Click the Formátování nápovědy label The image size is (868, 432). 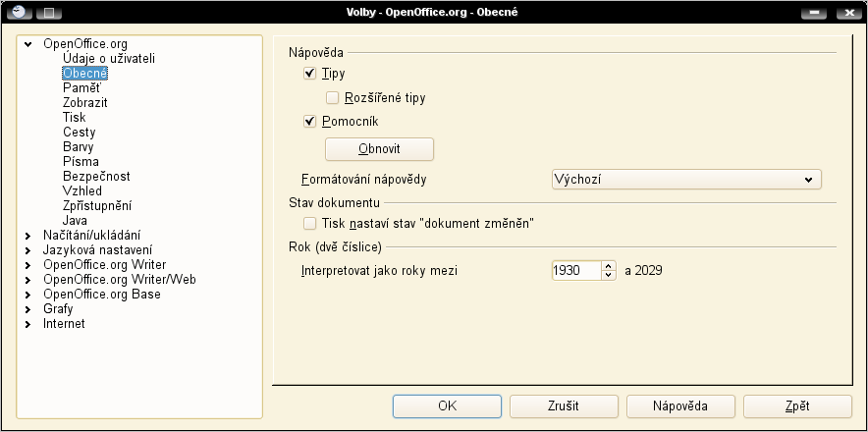tap(364, 180)
